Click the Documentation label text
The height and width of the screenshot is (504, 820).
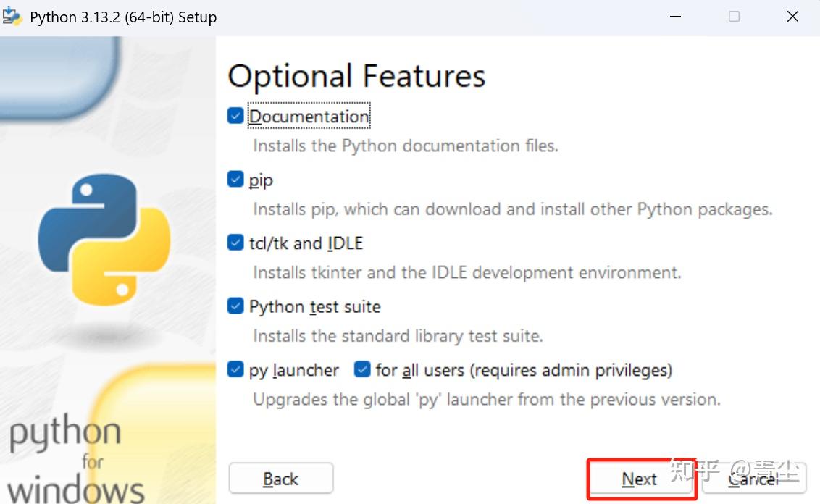coord(309,116)
